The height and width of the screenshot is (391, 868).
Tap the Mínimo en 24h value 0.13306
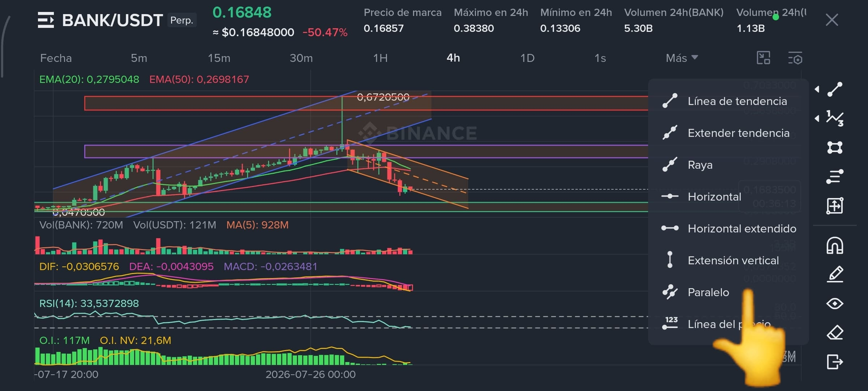click(560, 28)
